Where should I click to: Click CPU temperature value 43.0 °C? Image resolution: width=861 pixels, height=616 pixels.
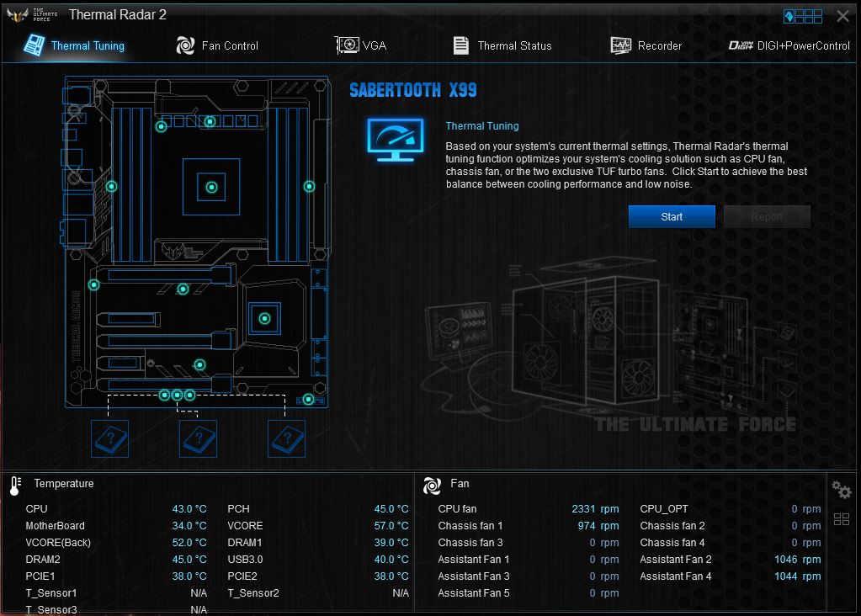point(189,509)
